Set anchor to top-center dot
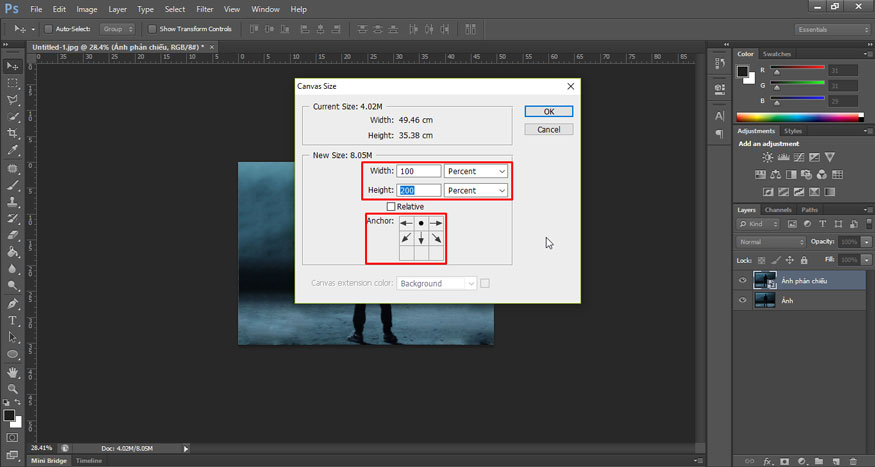The image size is (875, 467). 421,223
